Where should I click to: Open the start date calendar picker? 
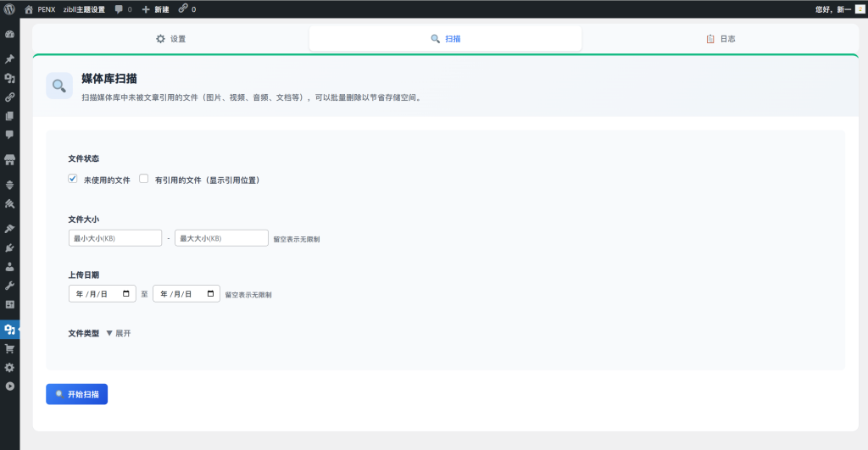(x=127, y=294)
